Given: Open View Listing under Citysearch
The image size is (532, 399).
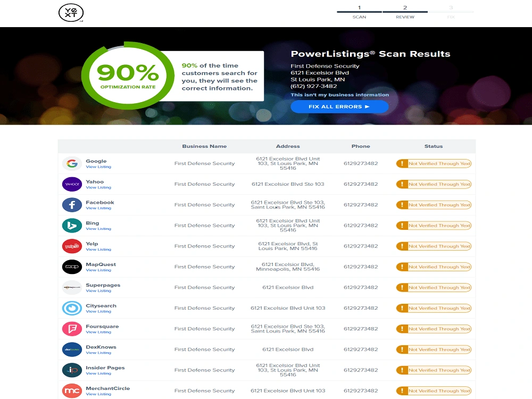Looking at the screenshot, I should 98,312.
